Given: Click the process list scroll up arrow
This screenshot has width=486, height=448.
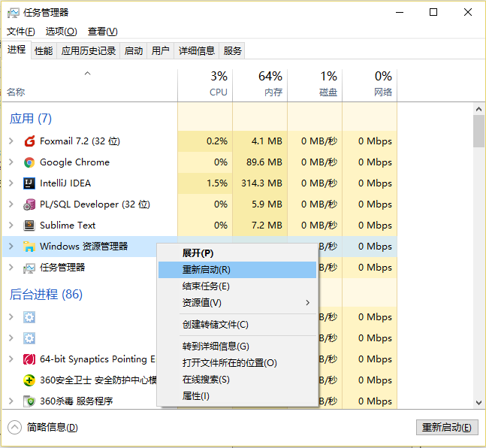Looking at the screenshot, I should tap(478, 109).
